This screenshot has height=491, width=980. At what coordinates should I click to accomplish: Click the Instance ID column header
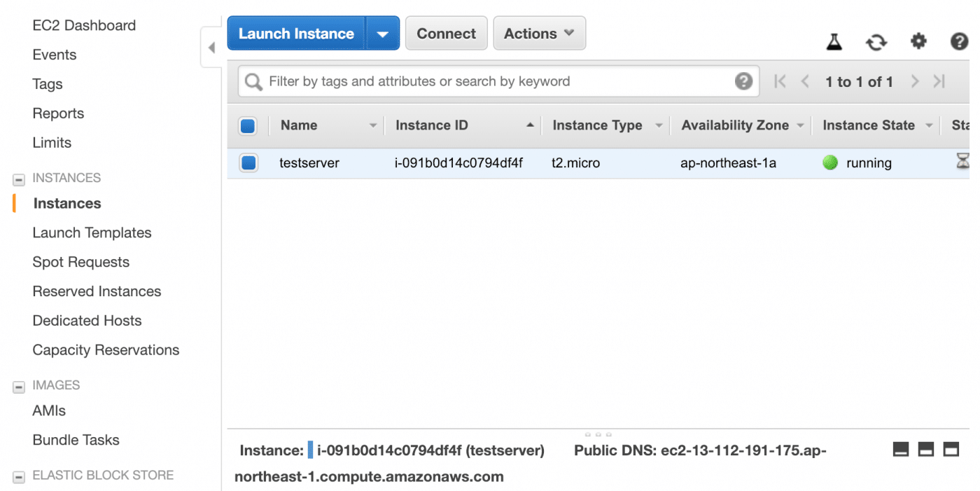coord(431,125)
